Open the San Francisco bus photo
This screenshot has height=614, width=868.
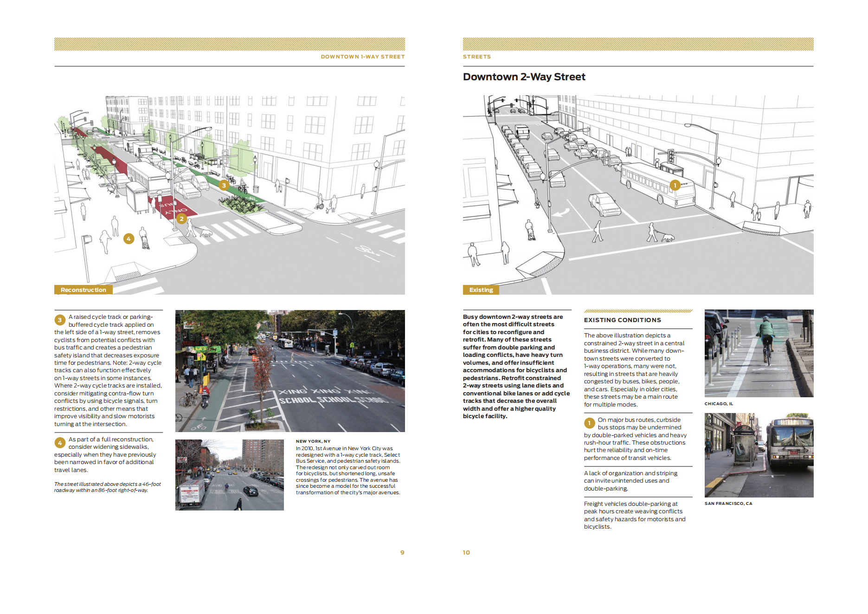coord(759,455)
